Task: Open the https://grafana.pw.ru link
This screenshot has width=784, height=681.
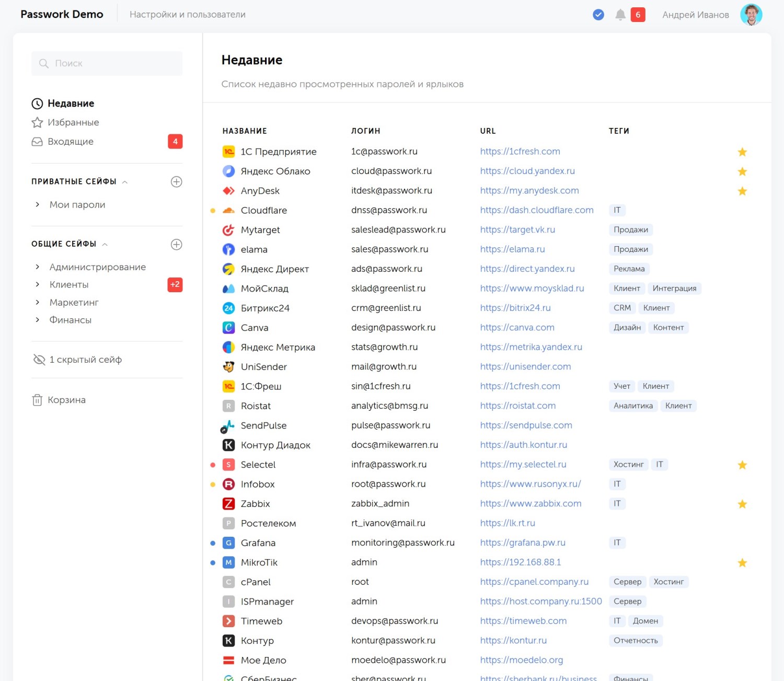Action: click(523, 543)
